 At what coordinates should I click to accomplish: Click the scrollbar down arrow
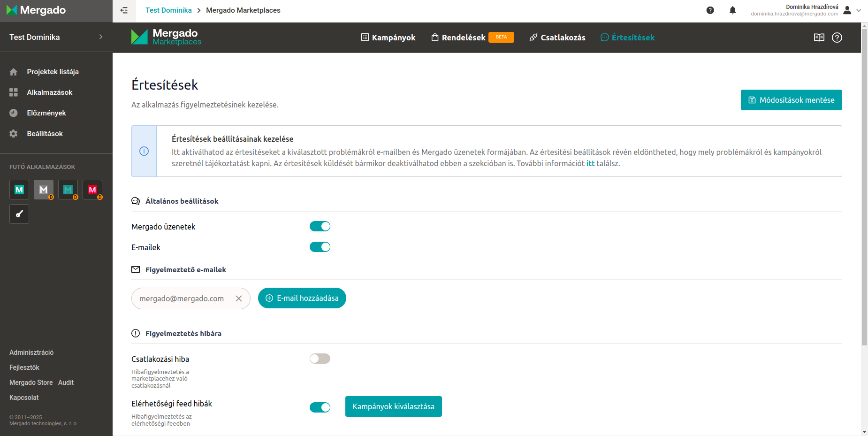(864, 432)
